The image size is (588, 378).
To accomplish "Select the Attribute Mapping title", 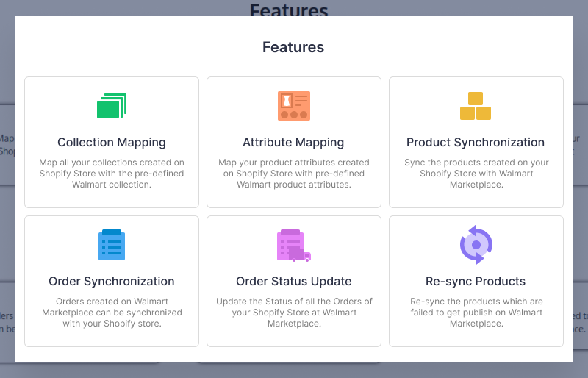I will (293, 143).
